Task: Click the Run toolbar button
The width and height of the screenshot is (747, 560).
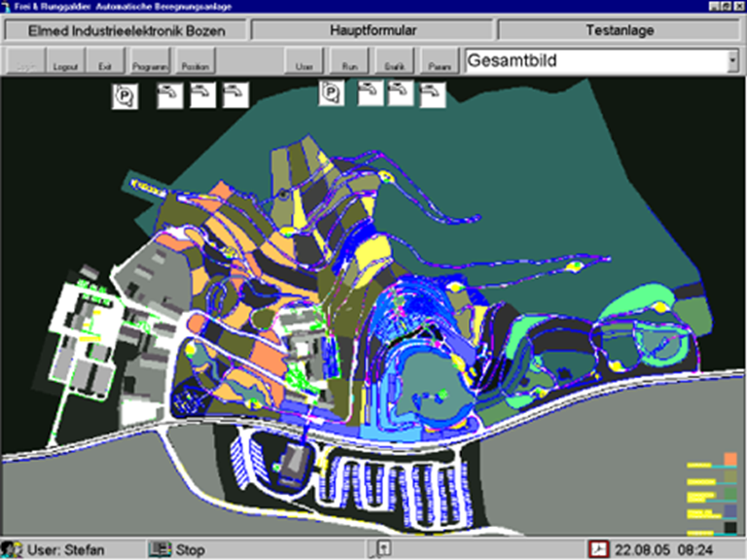Action: click(x=350, y=60)
